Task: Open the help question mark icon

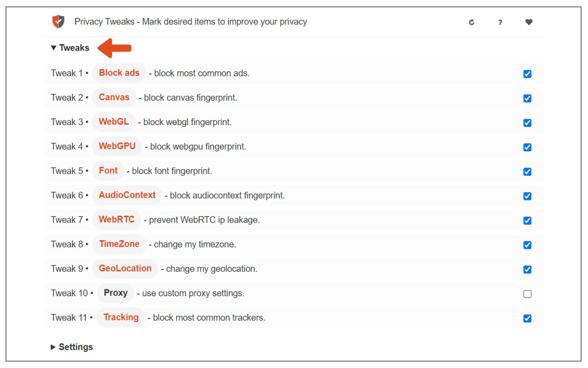Action: (x=500, y=22)
